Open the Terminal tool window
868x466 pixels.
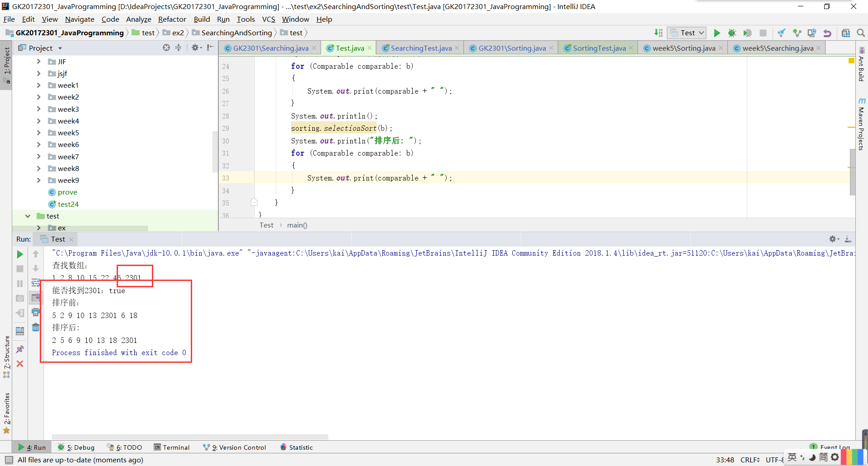point(172,447)
